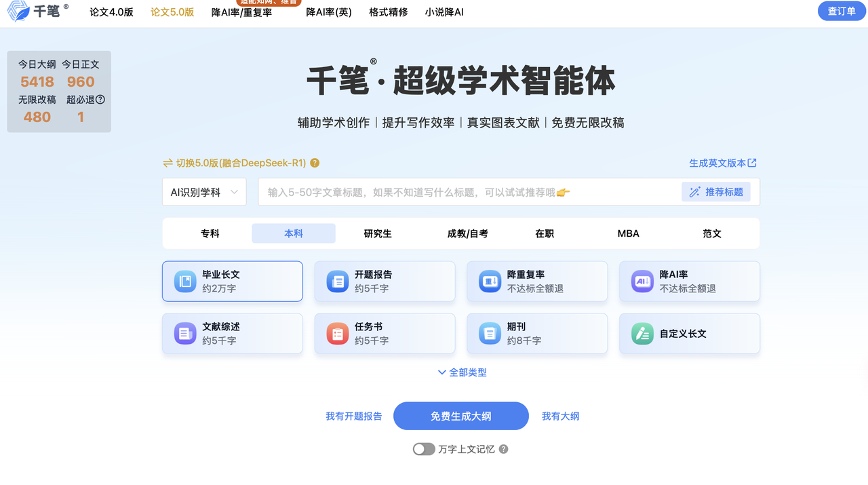868x485 pixels.
Task: Click the 推荐标题 button
Action: (x=716, y=192)
